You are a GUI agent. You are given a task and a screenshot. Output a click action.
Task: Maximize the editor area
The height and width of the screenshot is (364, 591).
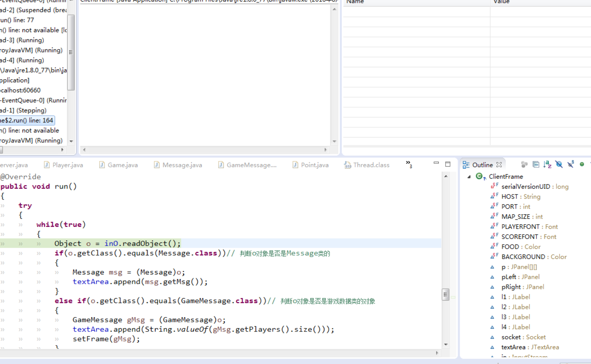[448, 164]
